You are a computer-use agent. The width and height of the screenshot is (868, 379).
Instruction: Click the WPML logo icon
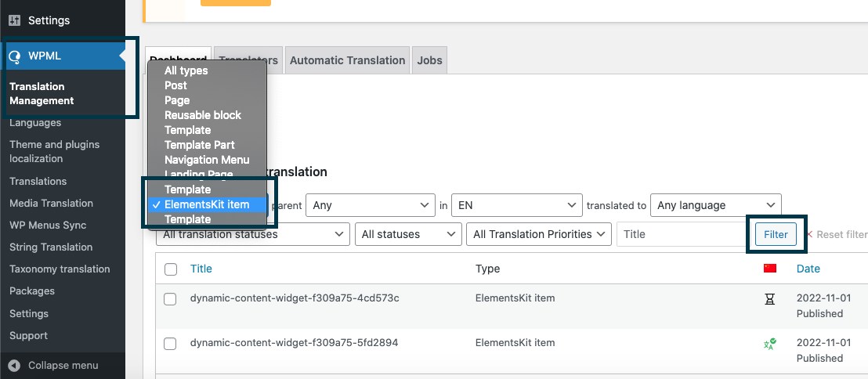pos(15,56)
